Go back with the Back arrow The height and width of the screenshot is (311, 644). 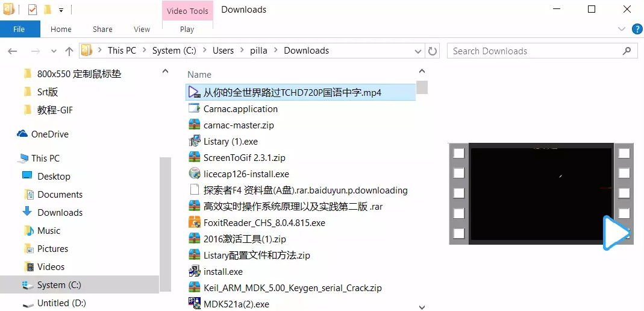12,51
